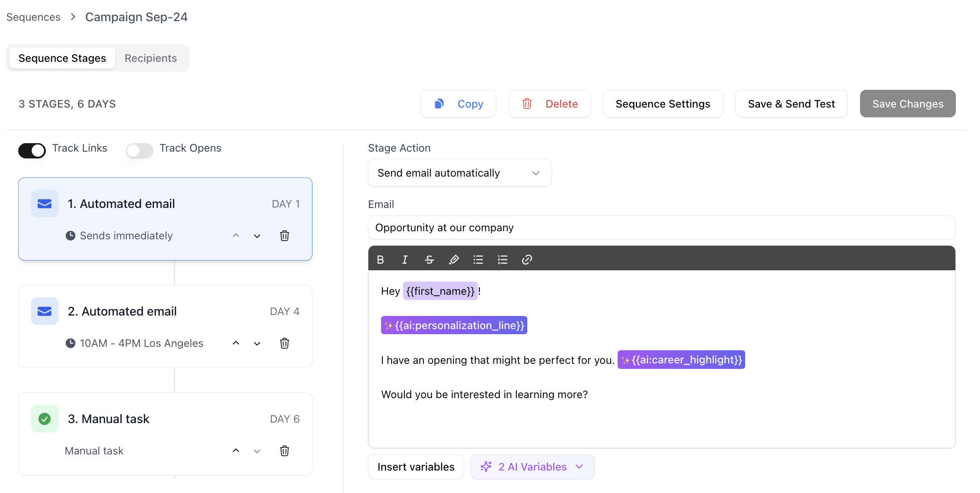Click the 'Sends immediately' schedule text
Screen dimensions: 980x493
click(126, 235)
